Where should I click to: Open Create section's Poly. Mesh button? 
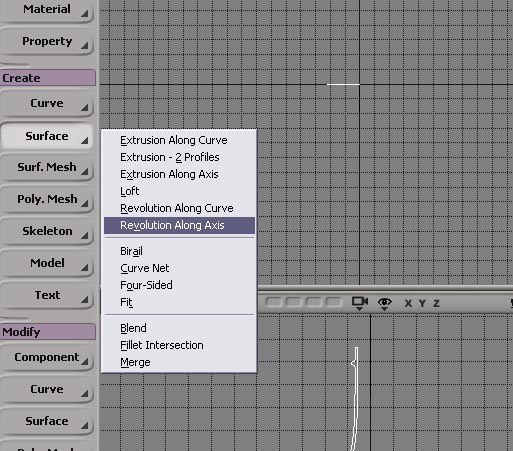click(x=47, y=199)
